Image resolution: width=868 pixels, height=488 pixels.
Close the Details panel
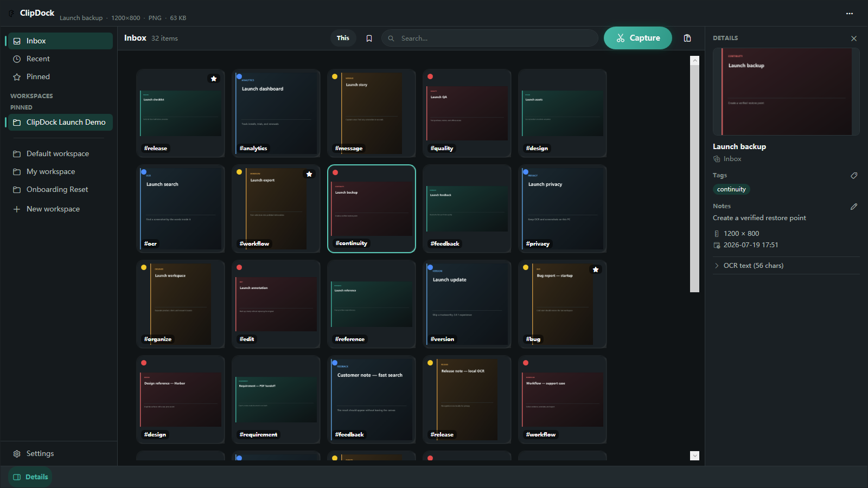point(854,38)
